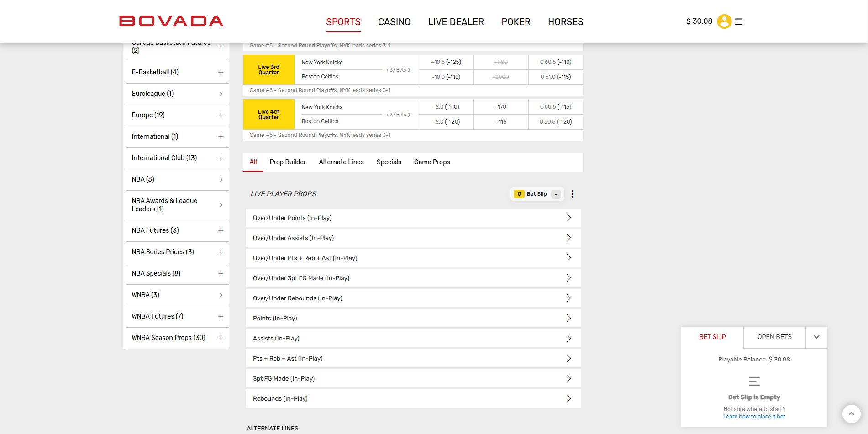Expand WNBA Season Props category
This screenshot has height=434, width=868.
coord(221,338)
